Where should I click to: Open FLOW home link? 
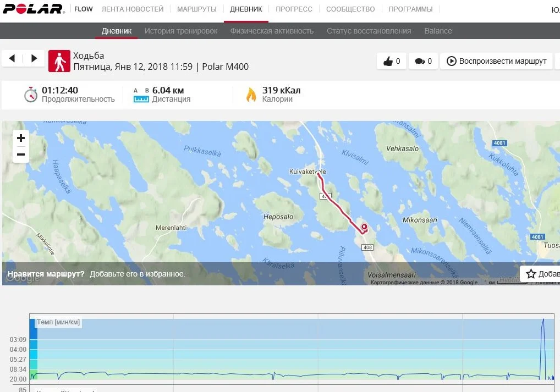[x=83, y=9]
